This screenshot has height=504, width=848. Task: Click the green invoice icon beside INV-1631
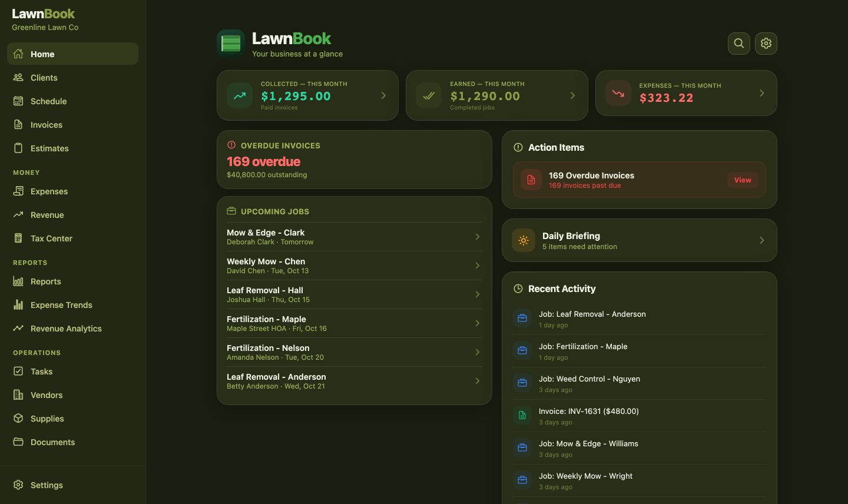tap(522, 416)
